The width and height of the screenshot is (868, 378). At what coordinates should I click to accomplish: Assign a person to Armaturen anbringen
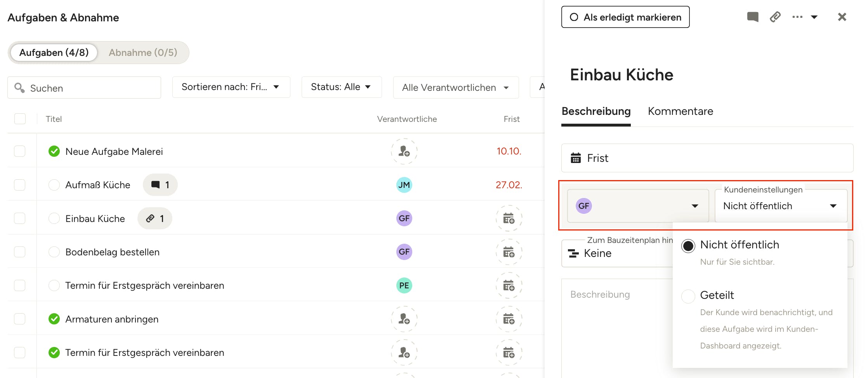pos(404,319)
